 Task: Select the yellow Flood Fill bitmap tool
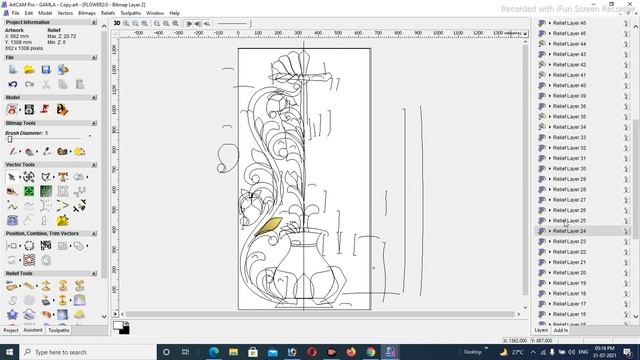click(x=80, y=151)
